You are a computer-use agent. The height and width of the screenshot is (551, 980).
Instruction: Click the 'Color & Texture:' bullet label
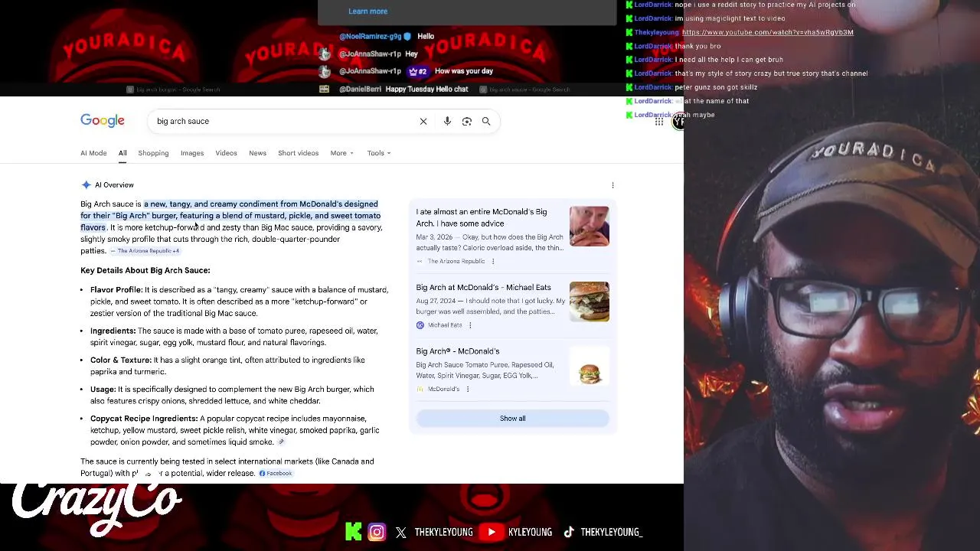point(121,360)
